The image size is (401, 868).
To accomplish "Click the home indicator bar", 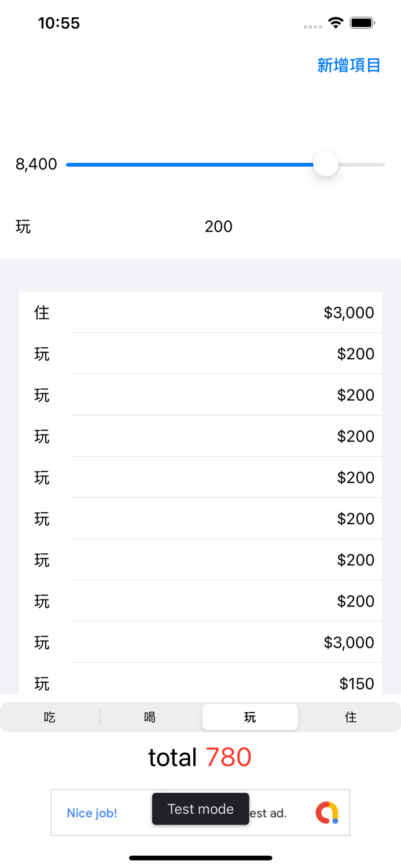I will (x=200, y=858).
